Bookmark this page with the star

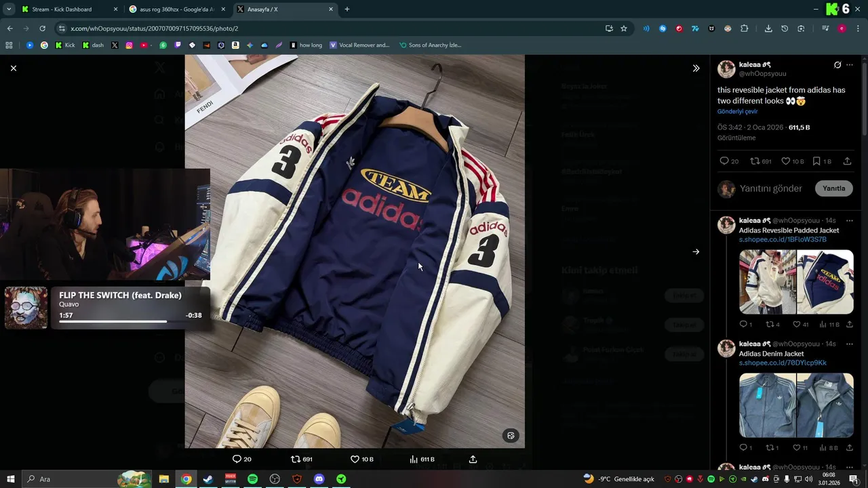coord(624,28)
